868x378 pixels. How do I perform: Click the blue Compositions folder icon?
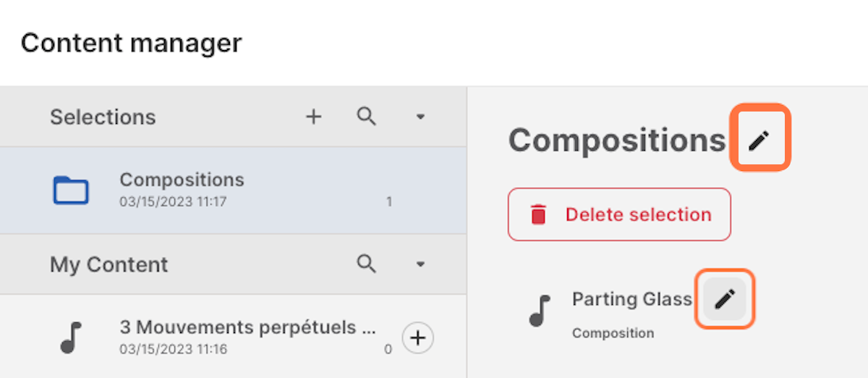pyautogui.click(x=71, y=190)
